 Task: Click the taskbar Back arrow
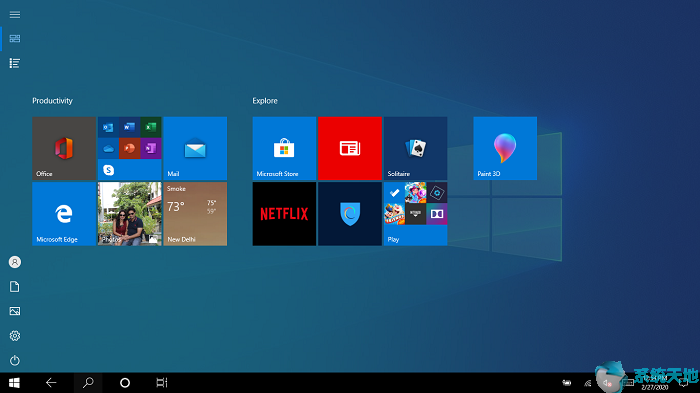51,383
